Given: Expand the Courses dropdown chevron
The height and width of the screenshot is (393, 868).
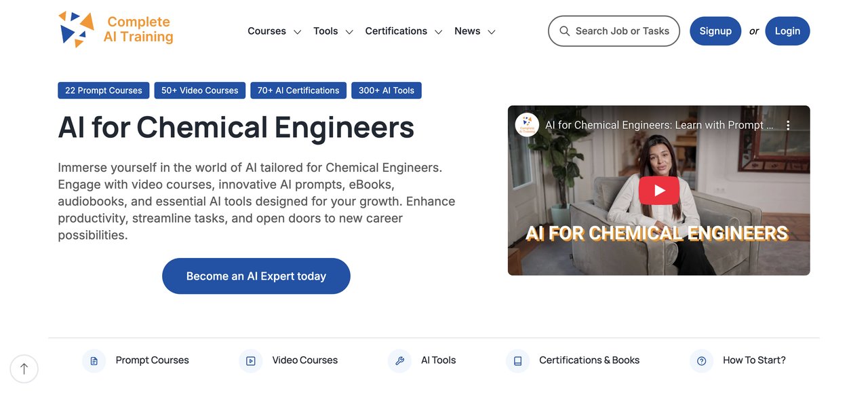Looking at the screenshot, I should tap(297, 32).
